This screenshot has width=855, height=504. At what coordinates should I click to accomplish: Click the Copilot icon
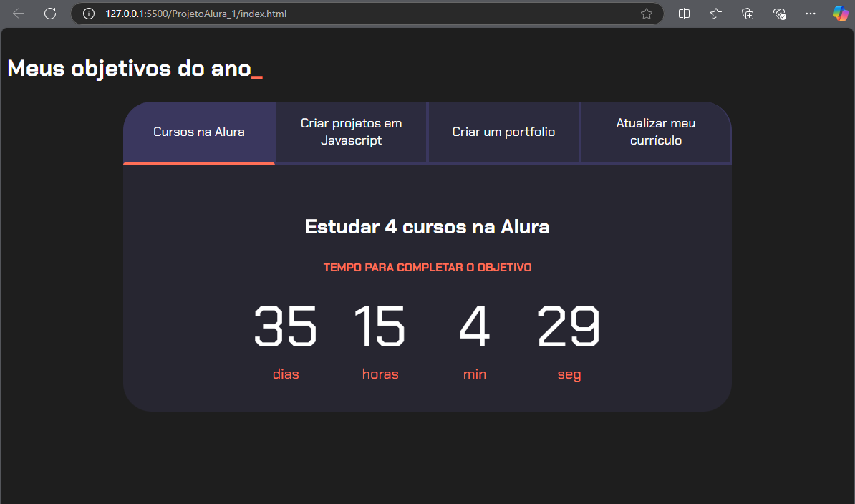(840, 13)
